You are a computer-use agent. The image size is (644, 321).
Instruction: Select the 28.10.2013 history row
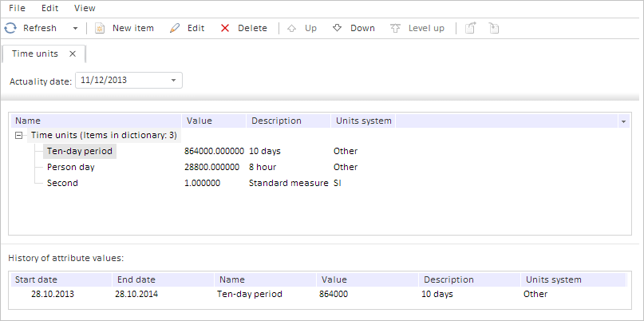click(51, 294)
